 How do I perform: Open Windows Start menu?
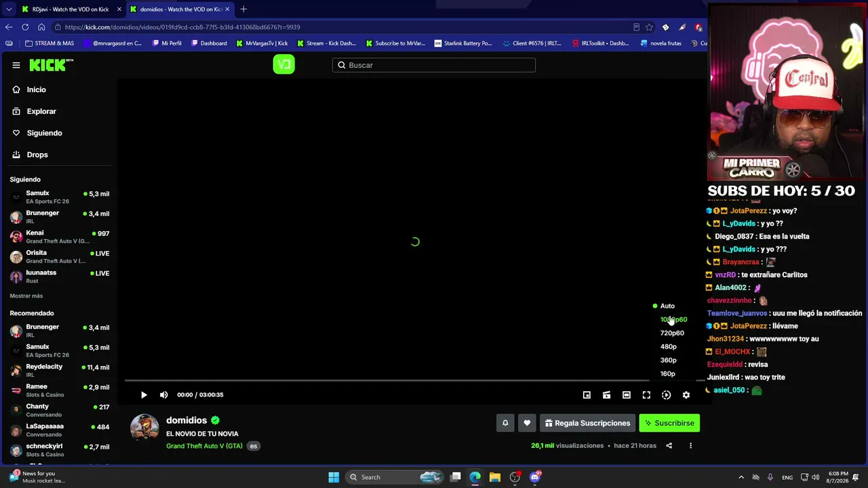[334, 477]
